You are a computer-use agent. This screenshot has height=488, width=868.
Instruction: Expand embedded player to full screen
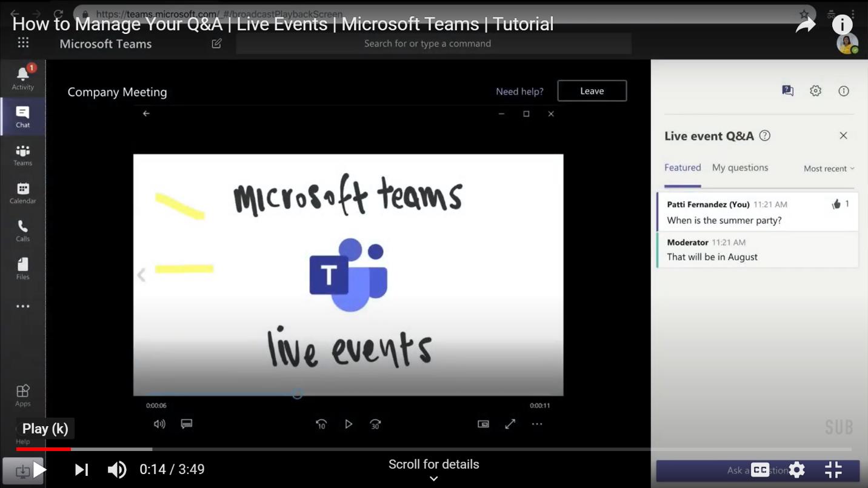(510, 424)
